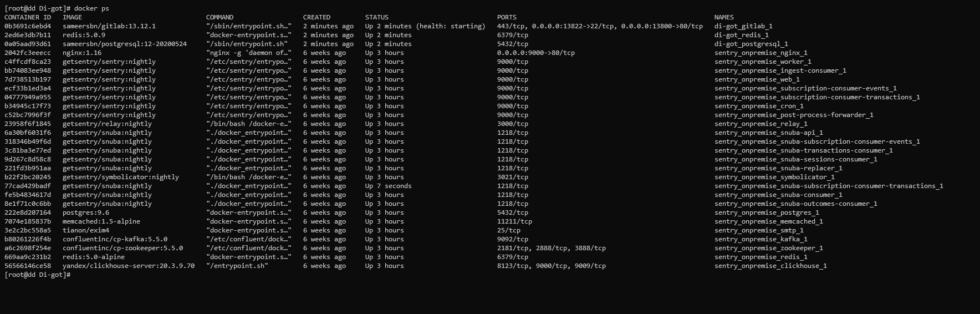Click the getsentry/symbolicator:nightly image text

click(x=121, y=177)
